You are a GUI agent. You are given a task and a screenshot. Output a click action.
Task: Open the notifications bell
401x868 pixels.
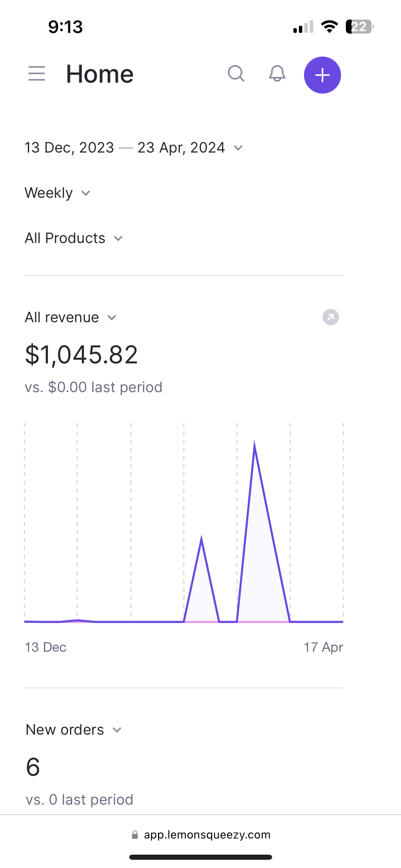click(277, 74)
